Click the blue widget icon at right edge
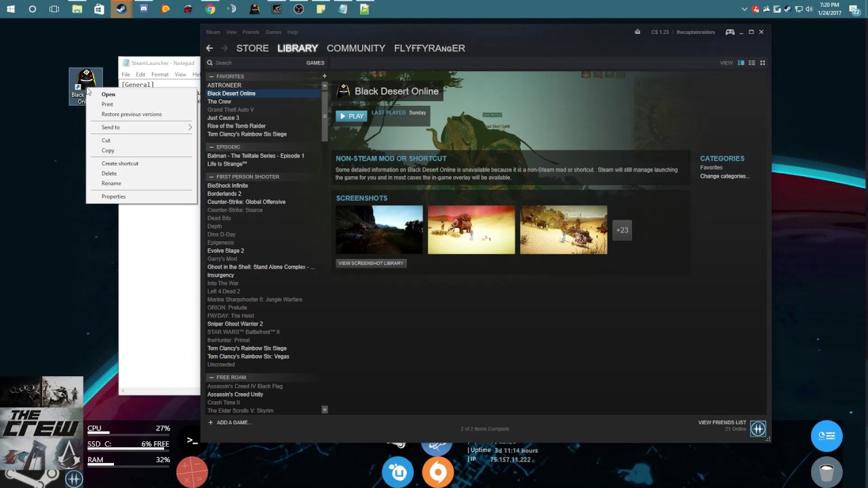 827,436
